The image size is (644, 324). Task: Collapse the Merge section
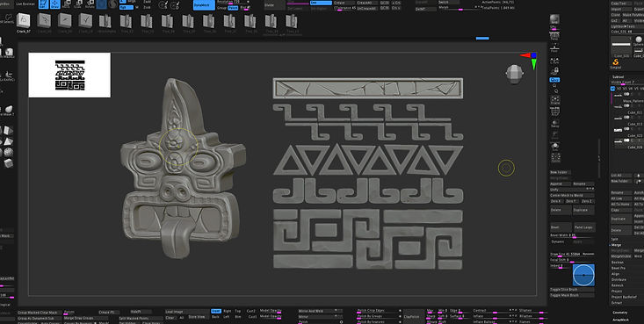(x=616, y=245)
